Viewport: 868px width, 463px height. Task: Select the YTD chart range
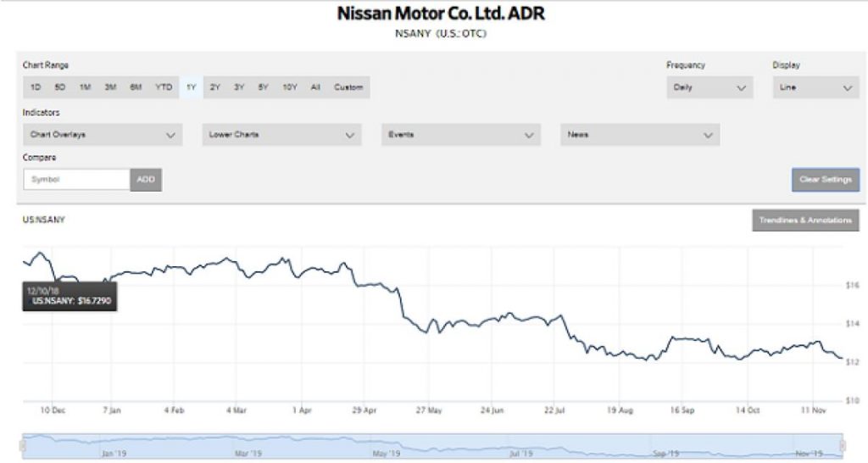tap(164, 87)
